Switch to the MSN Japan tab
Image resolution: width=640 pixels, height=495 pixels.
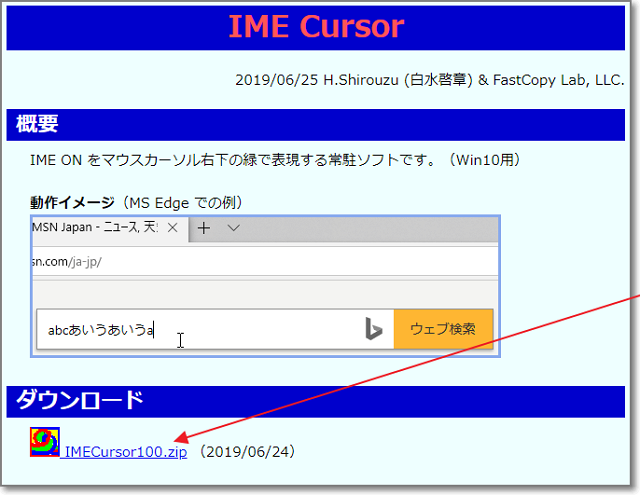(95, 228)
